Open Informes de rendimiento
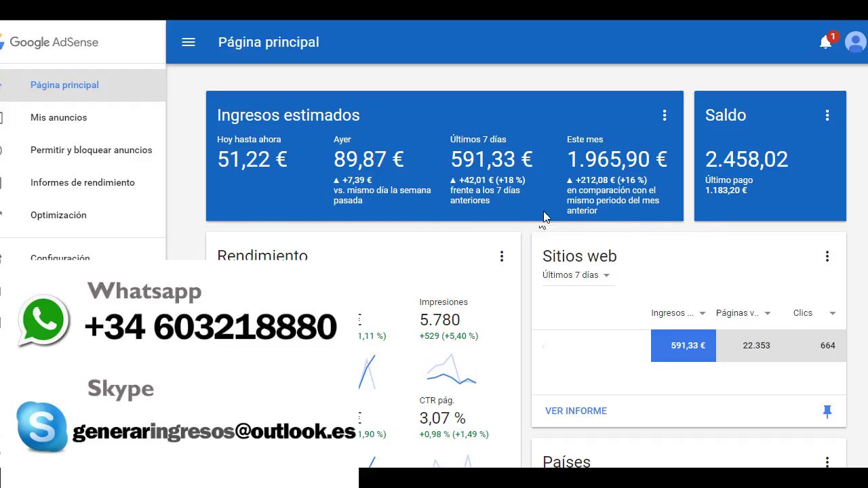Image resolution: width=868 pixels, height=488 pixels. click(83, 182)
